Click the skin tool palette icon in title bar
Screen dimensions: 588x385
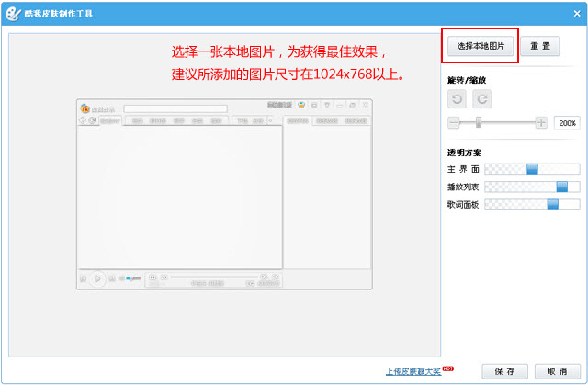point(13,14)
